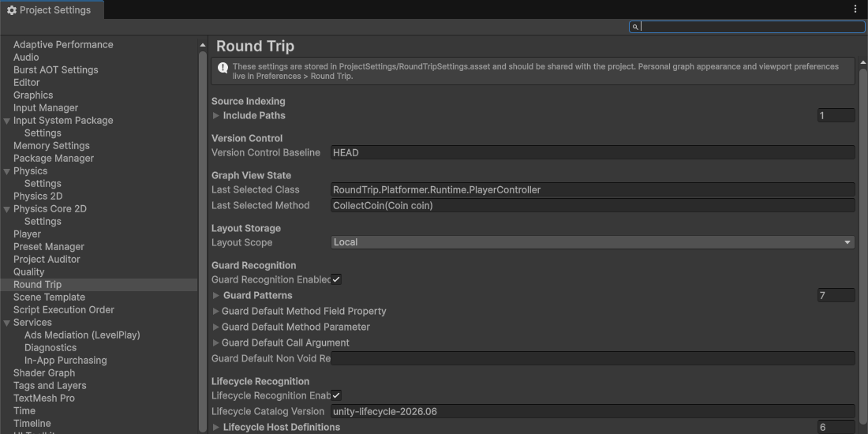Edit the Guard Patterns count field
This screenshot has height=434, width=868.
(836, 296)
